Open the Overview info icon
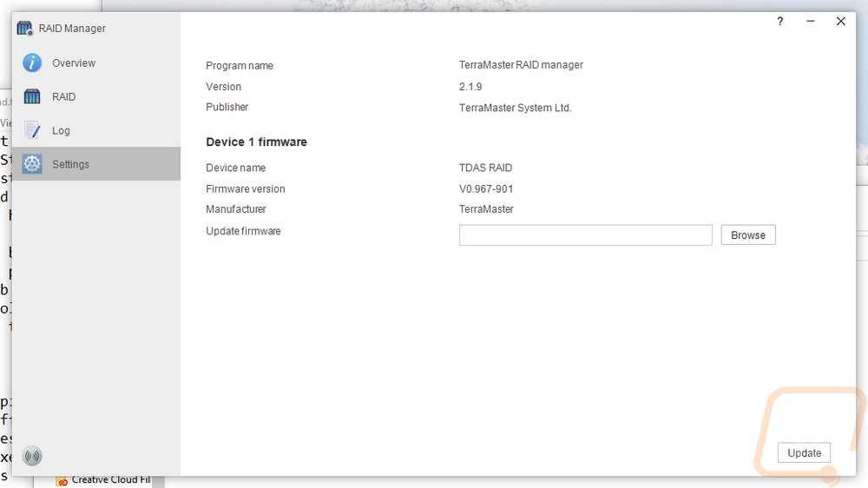This screenshot has width=868, height=488. coord(32,63)
